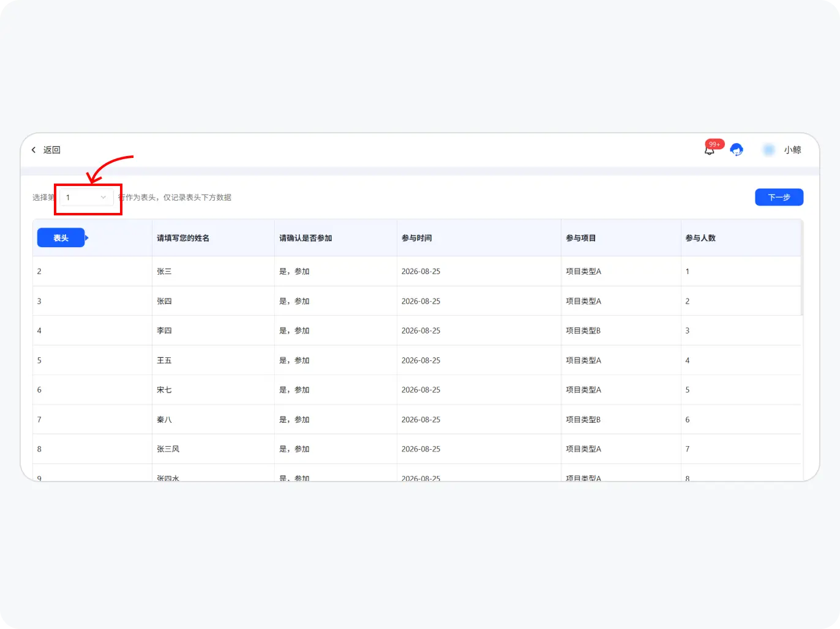Click the 小鲸 username

(792, 150)
